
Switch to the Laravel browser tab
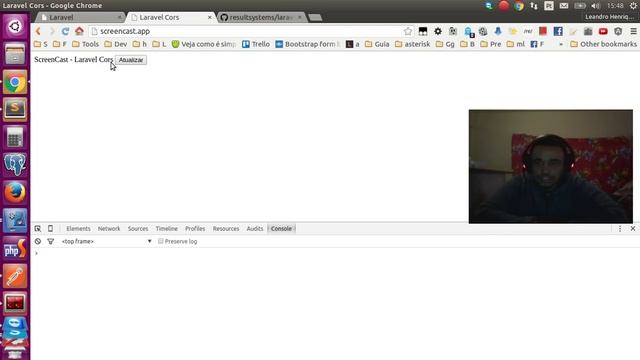click(x=80, y=17)
